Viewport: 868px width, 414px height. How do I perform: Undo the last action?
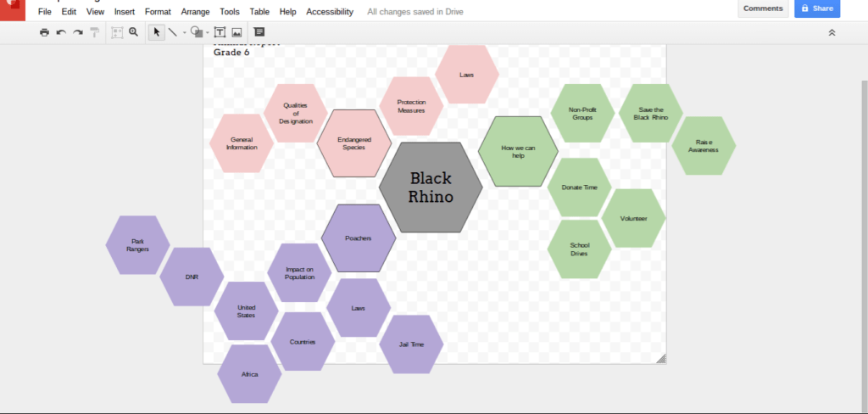61,32
